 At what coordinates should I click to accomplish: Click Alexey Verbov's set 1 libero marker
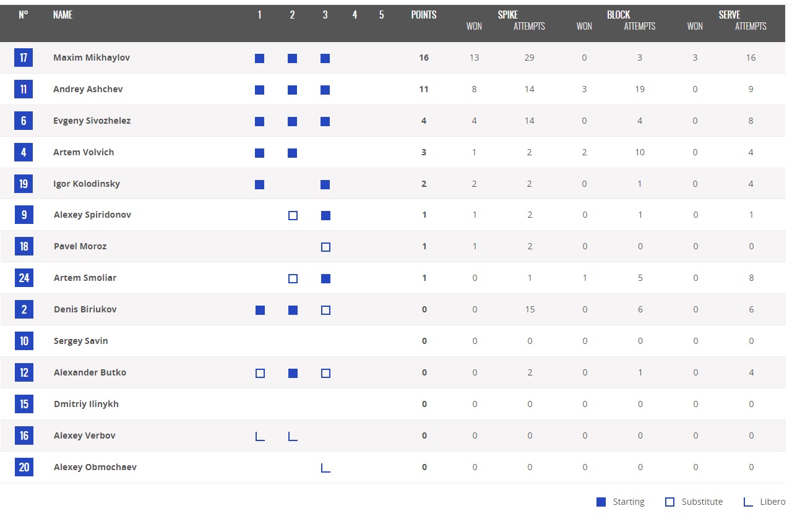(x=260, y=436)
